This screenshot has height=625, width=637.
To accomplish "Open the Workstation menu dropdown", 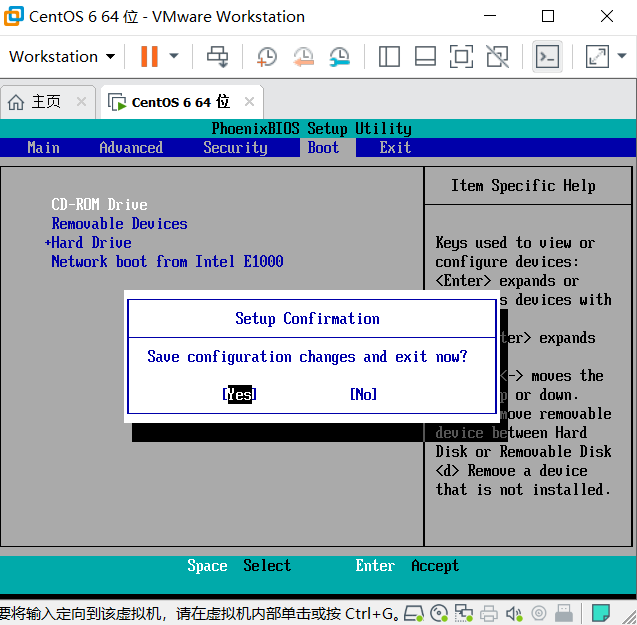I will tap(62, 56).
